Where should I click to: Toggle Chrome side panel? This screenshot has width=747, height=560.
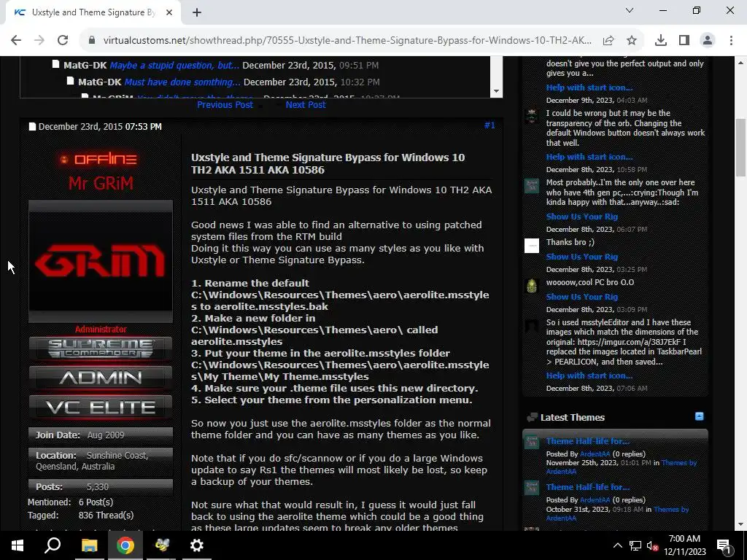click(x=684, y=41)
